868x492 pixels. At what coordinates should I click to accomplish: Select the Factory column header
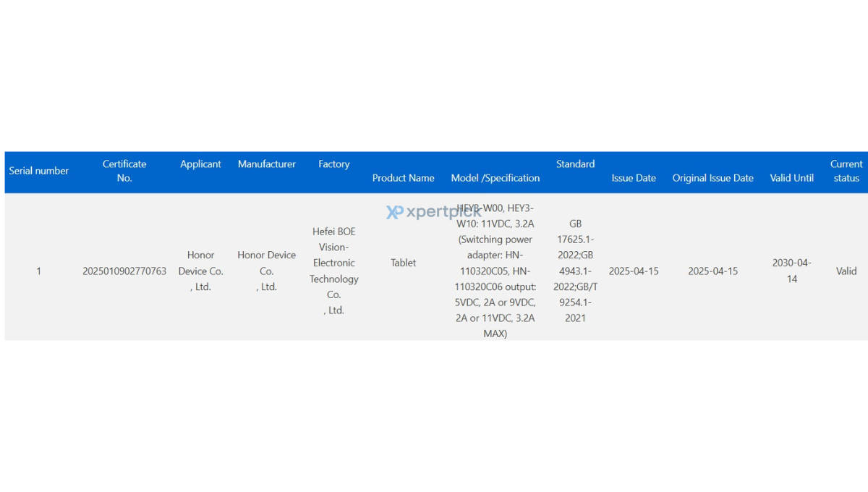point(334,164)
